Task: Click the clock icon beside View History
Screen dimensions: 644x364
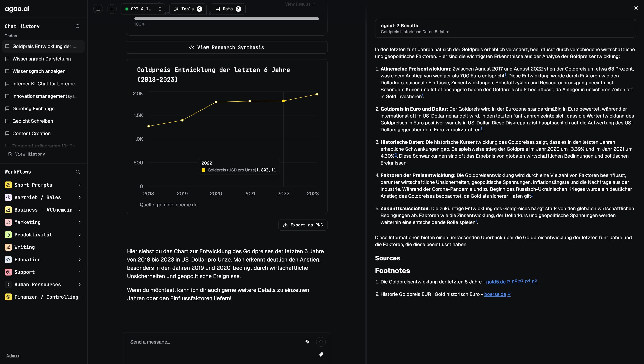Action: click(10, 154)
